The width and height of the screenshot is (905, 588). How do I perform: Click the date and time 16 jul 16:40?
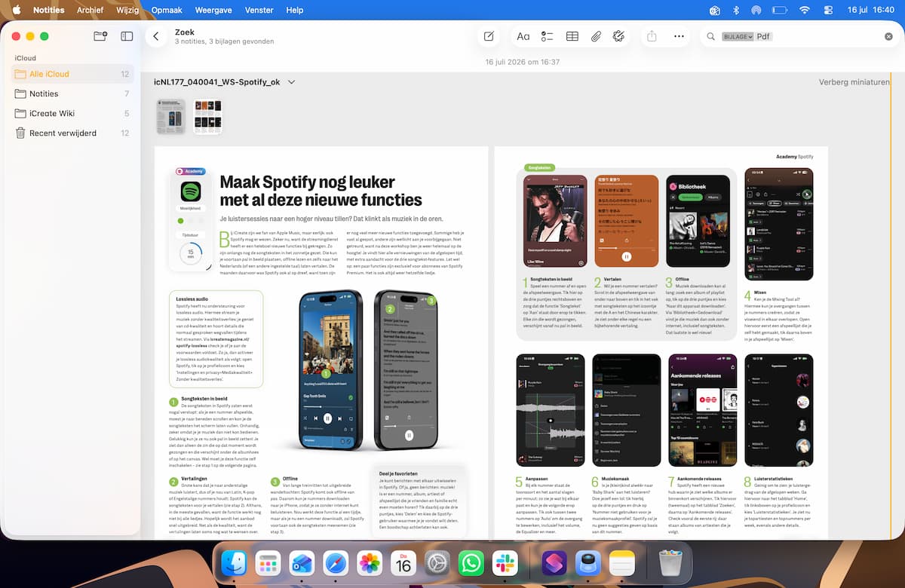871,10
